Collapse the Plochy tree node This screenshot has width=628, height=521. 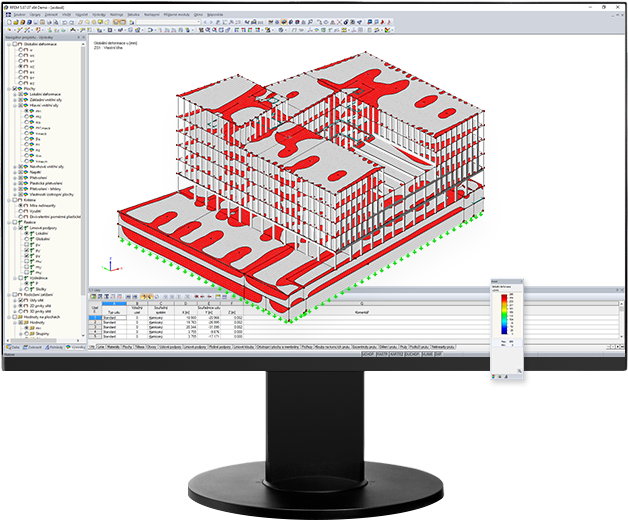point(9,89)
